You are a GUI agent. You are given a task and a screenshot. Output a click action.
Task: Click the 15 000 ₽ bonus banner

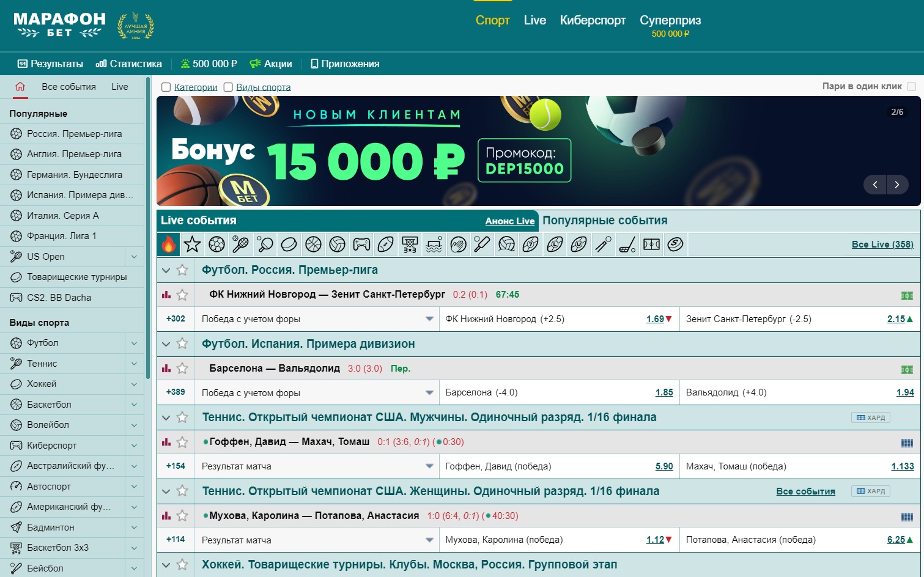[x=538, y=151]
